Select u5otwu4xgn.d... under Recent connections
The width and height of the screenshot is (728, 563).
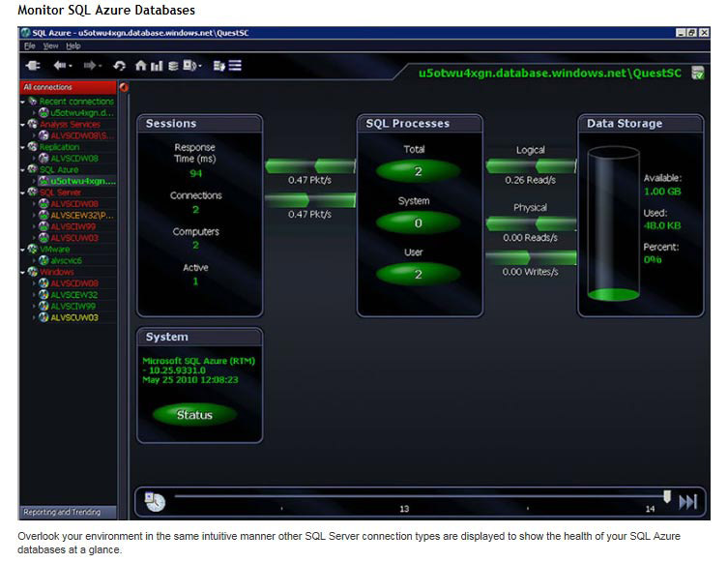82,112
